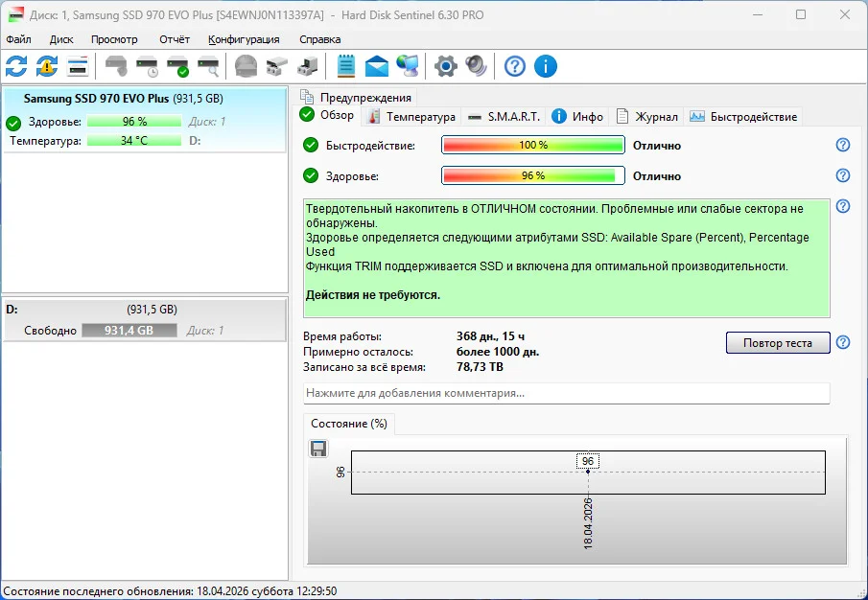Viewport: 868px width, 600px height.
Task: Click the monitor with globe icon
Action: click(408, 66)
